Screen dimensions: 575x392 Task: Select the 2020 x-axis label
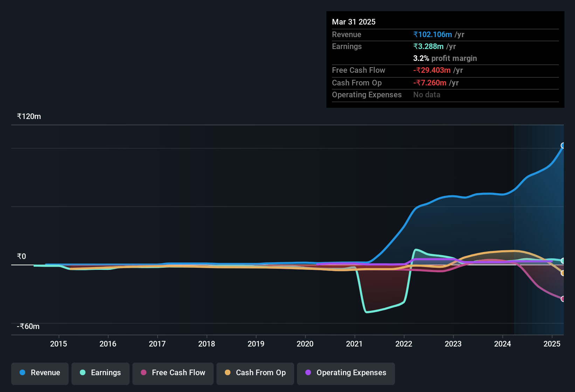coord(305,344)
